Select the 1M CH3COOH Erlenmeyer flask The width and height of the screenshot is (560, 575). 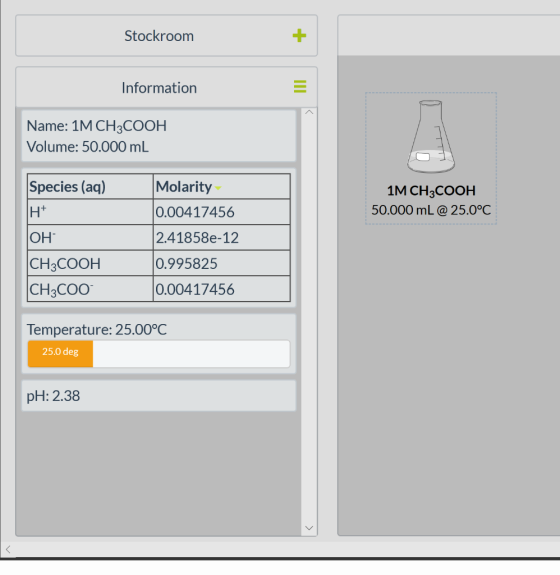(x=431, y=136)
